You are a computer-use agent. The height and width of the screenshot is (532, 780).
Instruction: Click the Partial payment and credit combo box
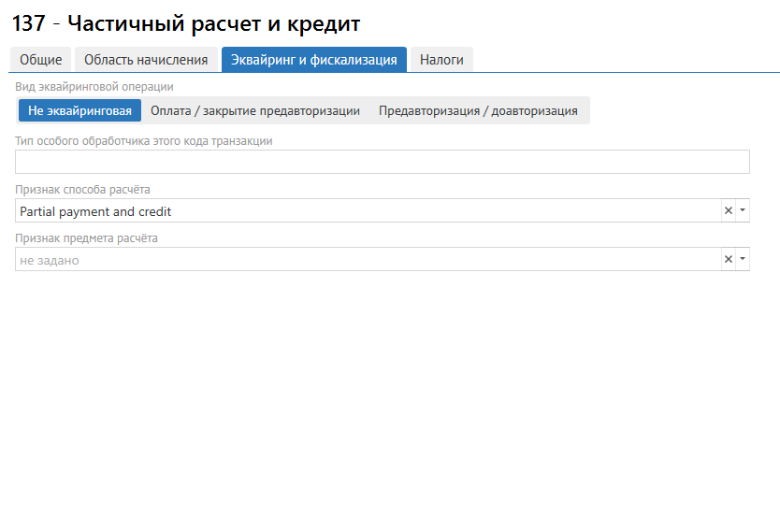365,211
